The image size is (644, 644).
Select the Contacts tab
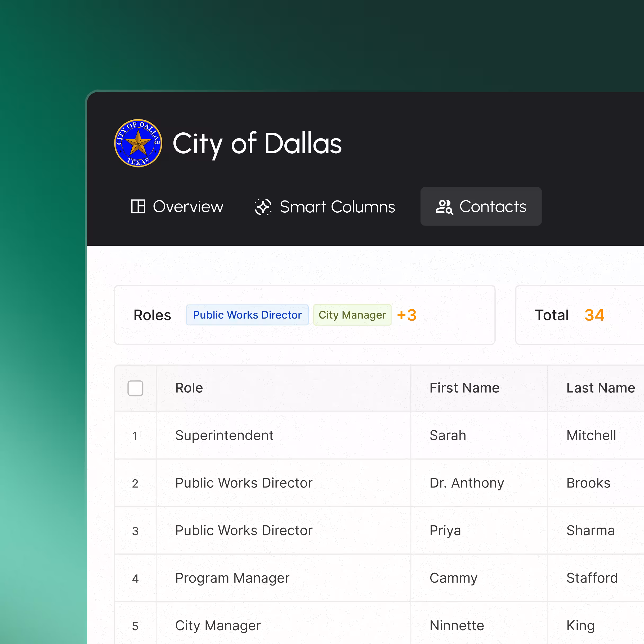(x=481, y=206)
